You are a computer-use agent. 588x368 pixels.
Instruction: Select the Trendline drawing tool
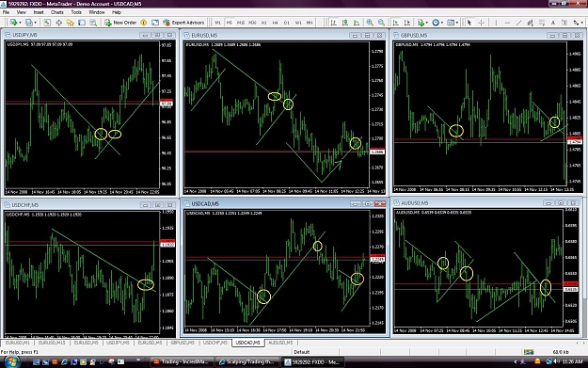click(x=518, y=23)
